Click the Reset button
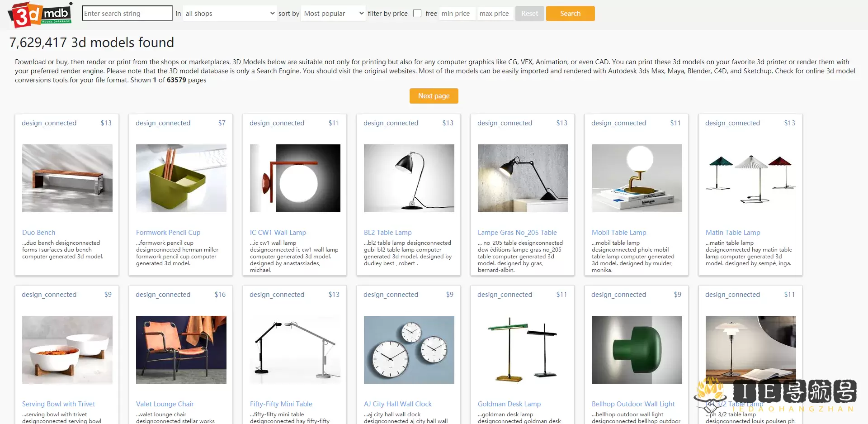The image size is (868, 424). coord(529,14)
